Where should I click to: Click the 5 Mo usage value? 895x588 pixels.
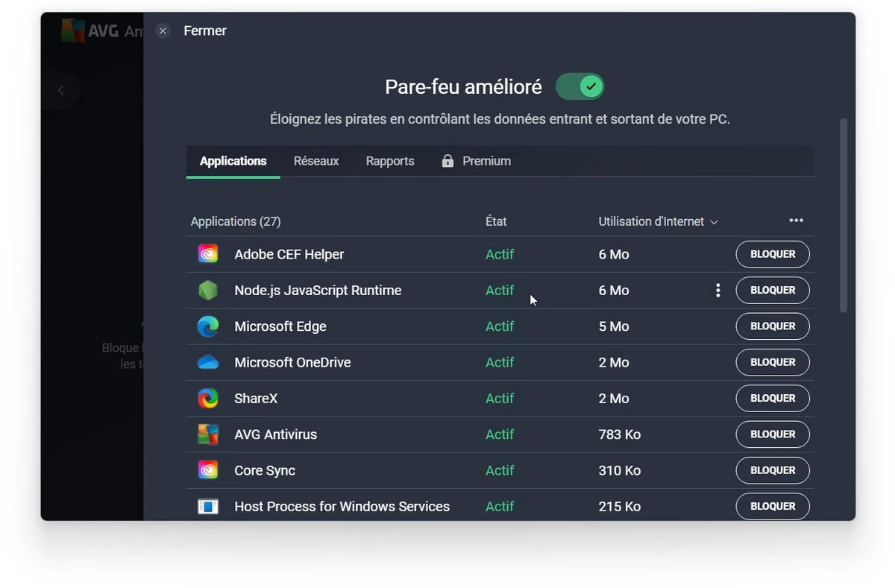coord(614,326)
